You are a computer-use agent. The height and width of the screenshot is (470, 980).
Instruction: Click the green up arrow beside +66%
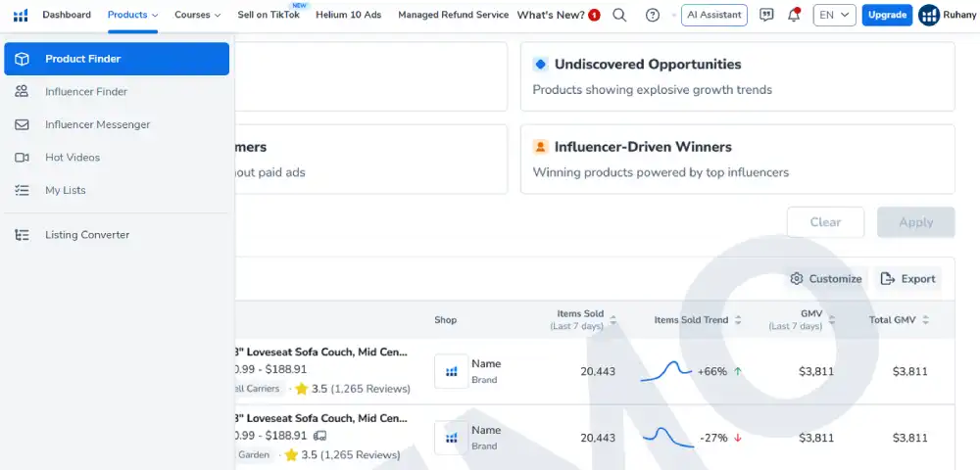pos(738,371)
